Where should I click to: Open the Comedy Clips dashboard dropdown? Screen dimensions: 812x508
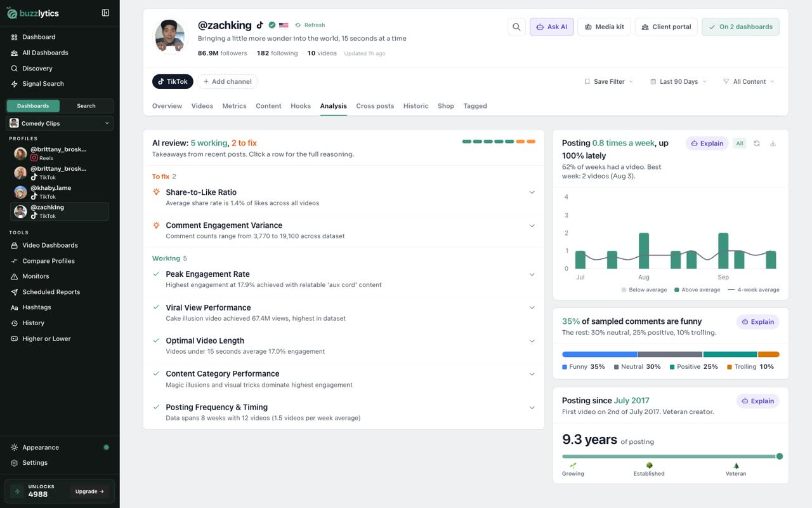click(x=60, y=123)
